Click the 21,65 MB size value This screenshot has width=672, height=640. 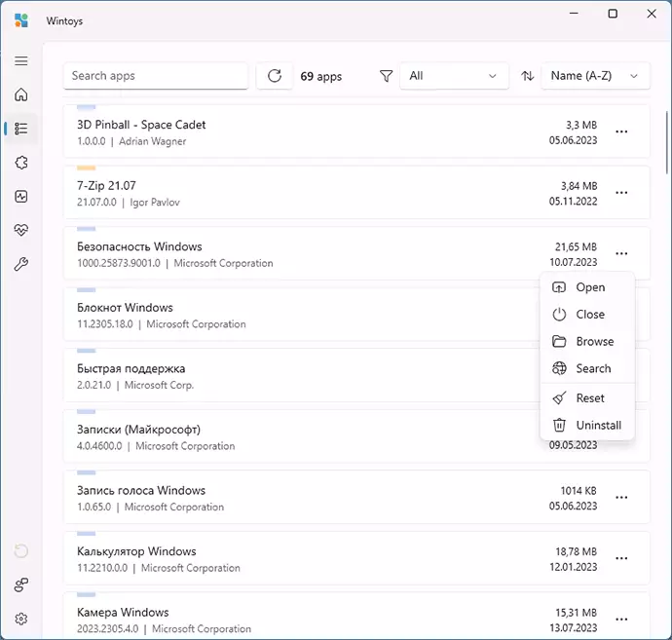coord(576,246)
